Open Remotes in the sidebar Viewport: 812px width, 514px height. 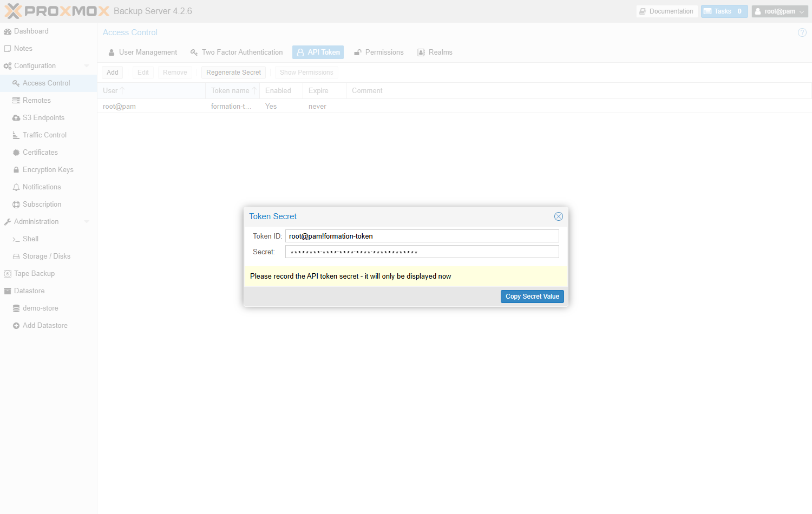tap(48, 101)
